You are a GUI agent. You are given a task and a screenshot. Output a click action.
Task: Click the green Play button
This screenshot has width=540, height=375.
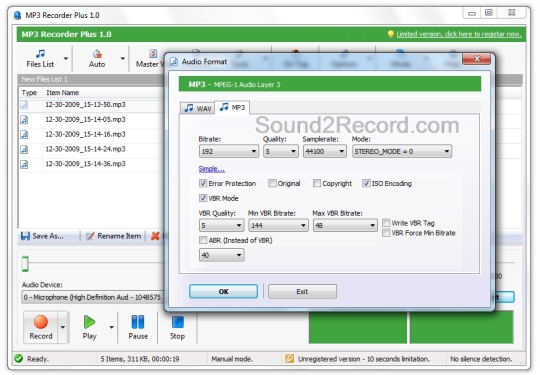(x=90, y=322)
